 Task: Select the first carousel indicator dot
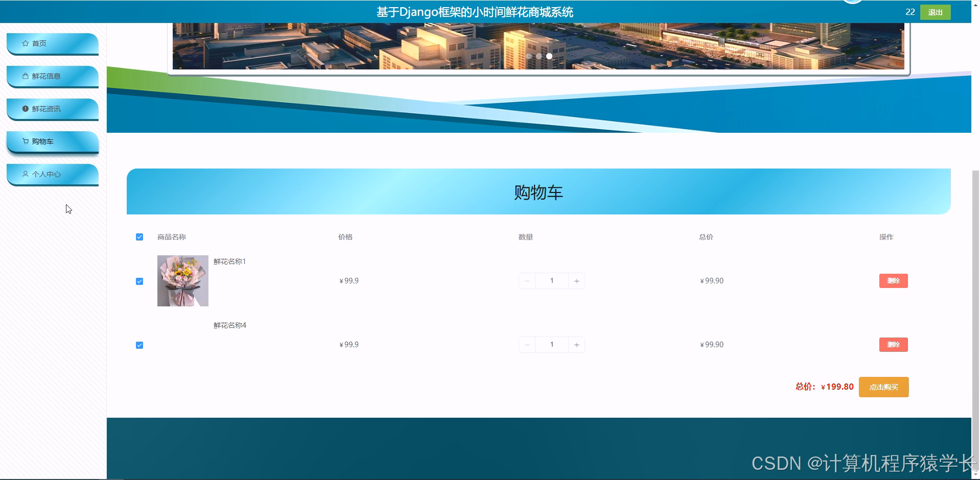tap(529, 56)
